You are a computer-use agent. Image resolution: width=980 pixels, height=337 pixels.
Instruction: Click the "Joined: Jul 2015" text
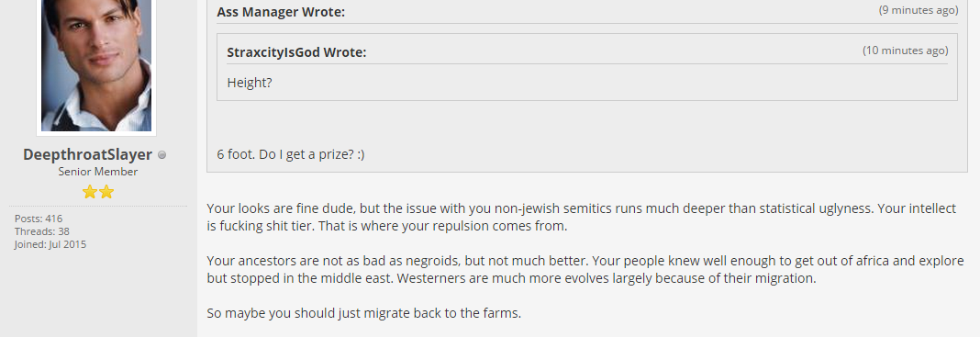[50, 244]
